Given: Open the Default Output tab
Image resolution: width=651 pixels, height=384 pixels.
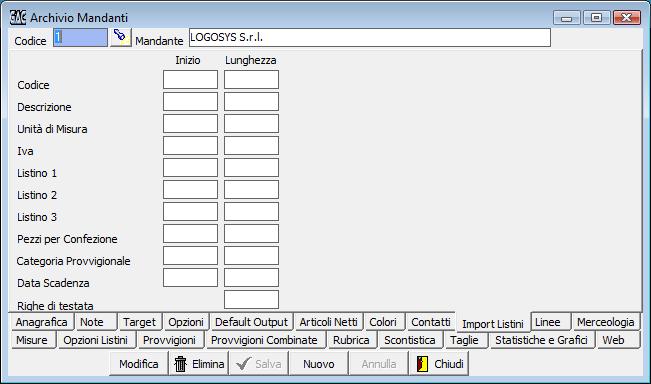Looking at the screenshot, I should 252,322.
